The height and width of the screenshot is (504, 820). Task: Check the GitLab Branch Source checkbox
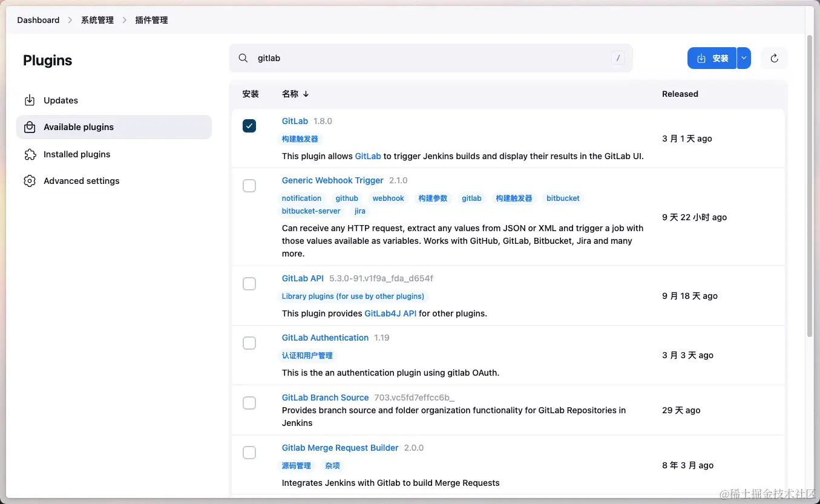tap(249, 403)
